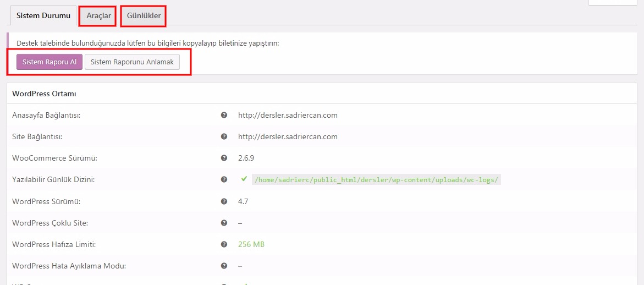Click green checkmark beside wc-logs path
Viewport: 644px width, 285px height.
point(244,179)
